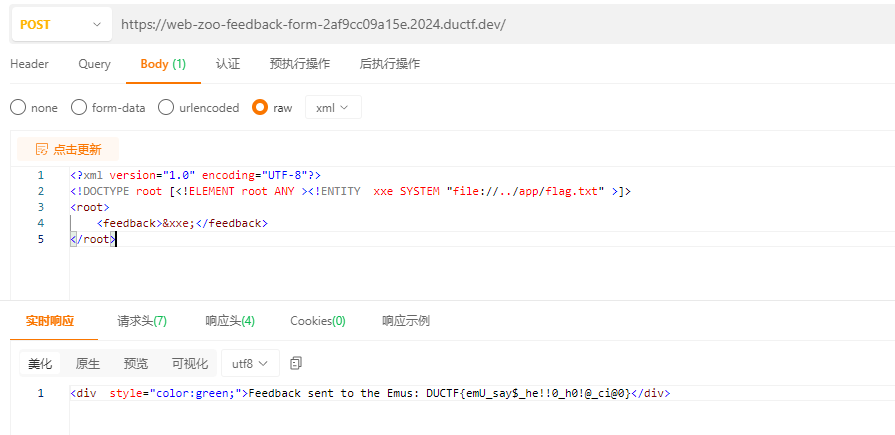
Task: Open the 响应头(4) tab
Action: point(230,321)
